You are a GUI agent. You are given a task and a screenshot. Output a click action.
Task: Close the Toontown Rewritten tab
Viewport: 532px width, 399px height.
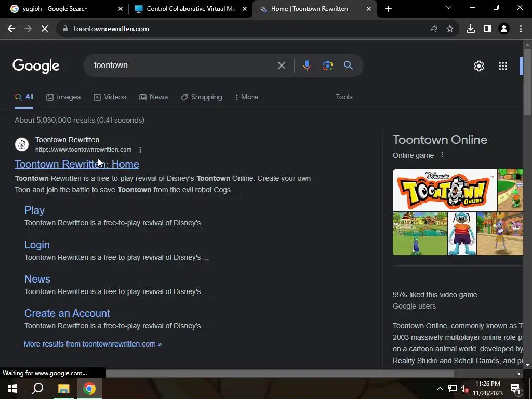pyautogui.click(x=369, y=9)
